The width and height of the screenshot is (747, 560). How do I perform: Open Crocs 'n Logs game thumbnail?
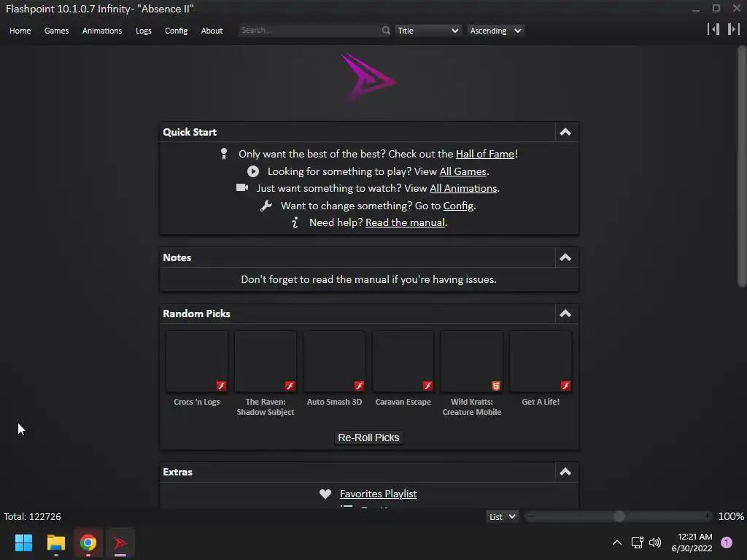coord(197,362)
